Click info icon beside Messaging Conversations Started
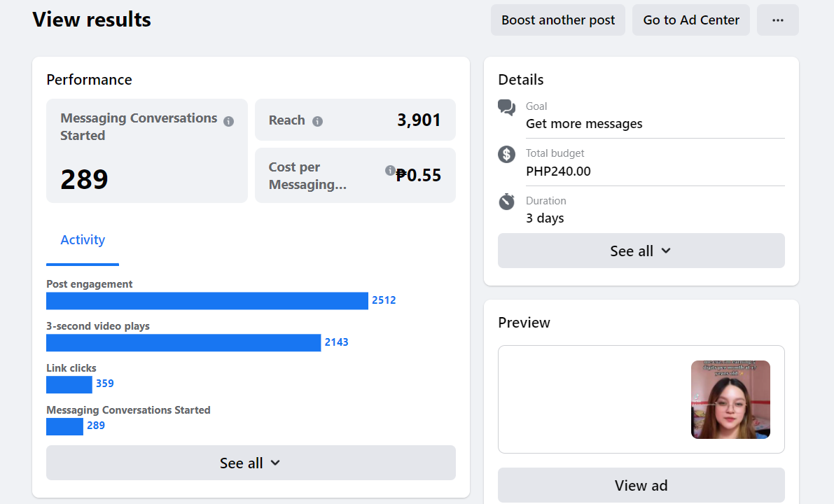 tap(228, 121)
